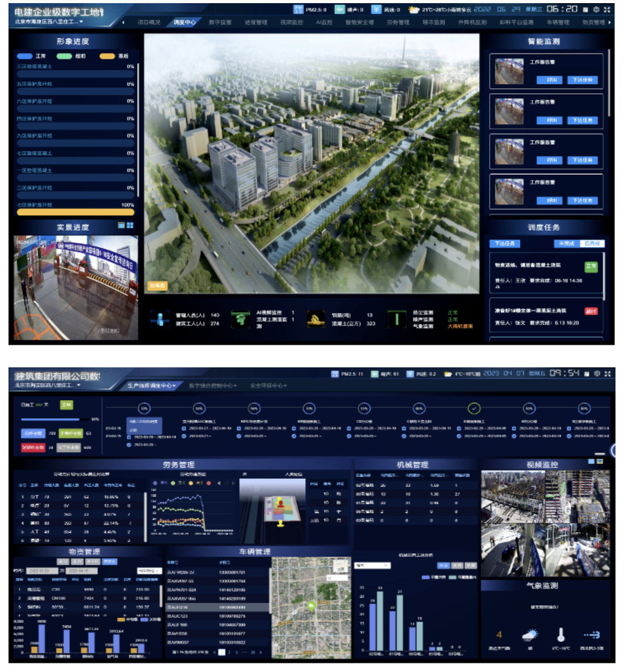This screenshot has width=624, height=672.
Task: Expand the 安全环保中心 dropdown menu
Action: (268, 385)
